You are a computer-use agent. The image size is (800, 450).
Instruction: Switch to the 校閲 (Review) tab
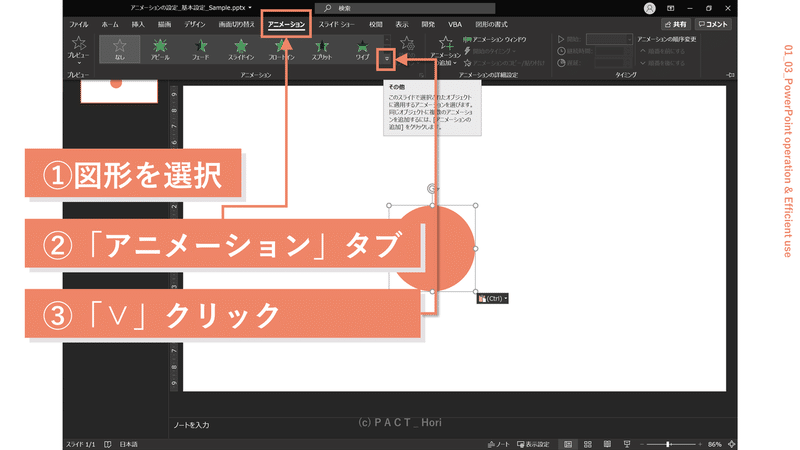click(376, 24)
